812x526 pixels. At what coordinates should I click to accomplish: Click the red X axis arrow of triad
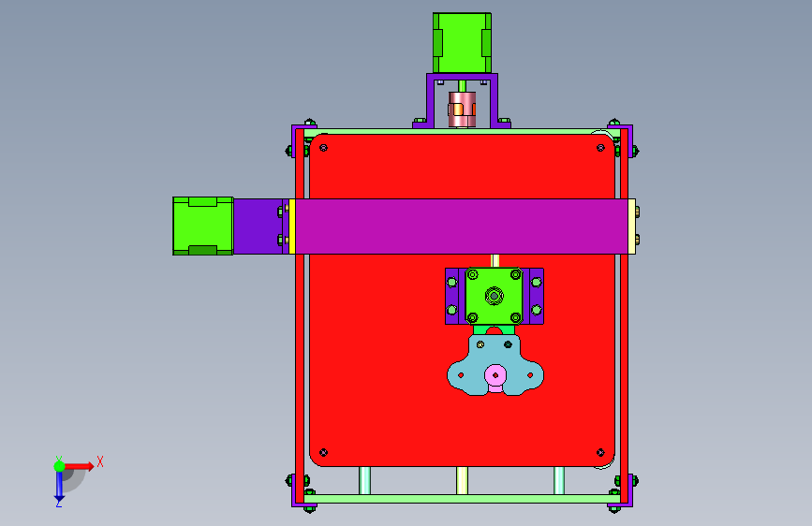(x=81, y=466)
